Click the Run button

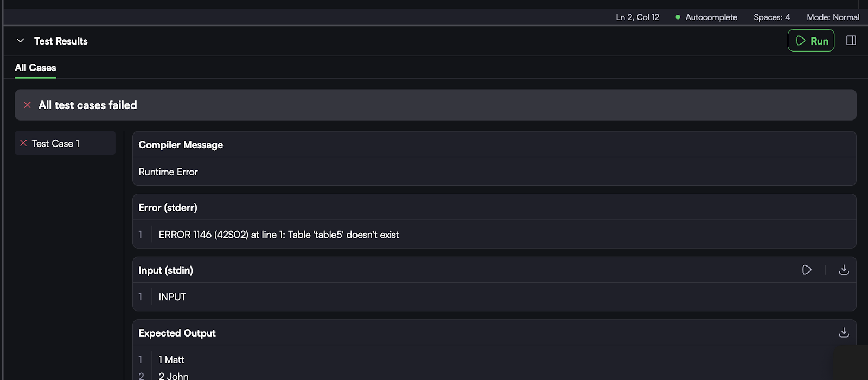click(x=811, y=41)
